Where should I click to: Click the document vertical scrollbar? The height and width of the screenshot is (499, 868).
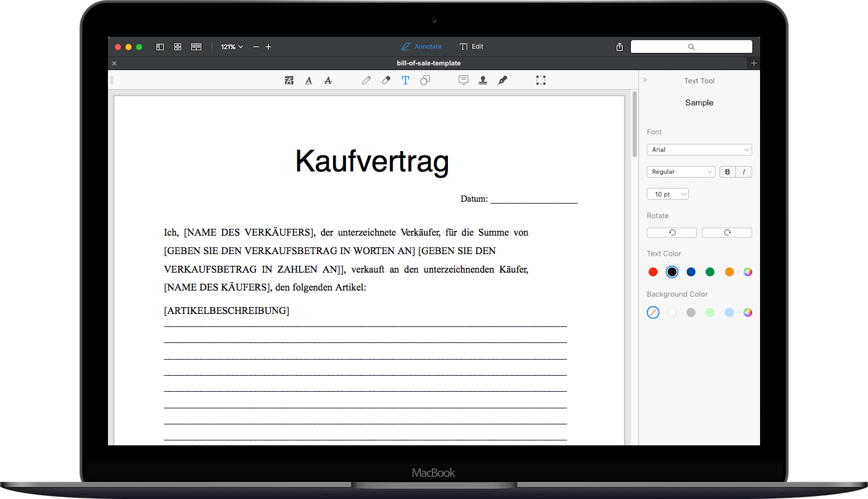pyautogui.click(x=634, y=125)
